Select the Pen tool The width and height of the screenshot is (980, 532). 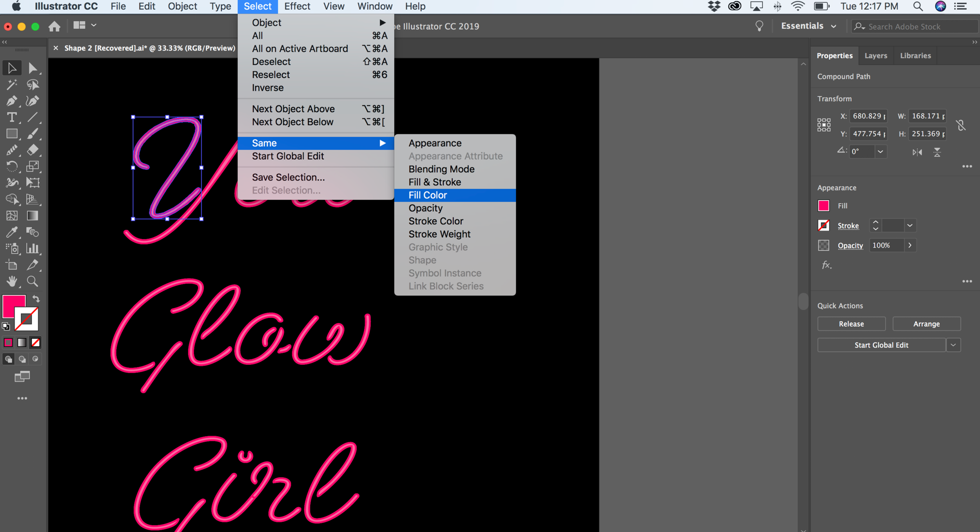pyautogui.click(x=12, y=101)
